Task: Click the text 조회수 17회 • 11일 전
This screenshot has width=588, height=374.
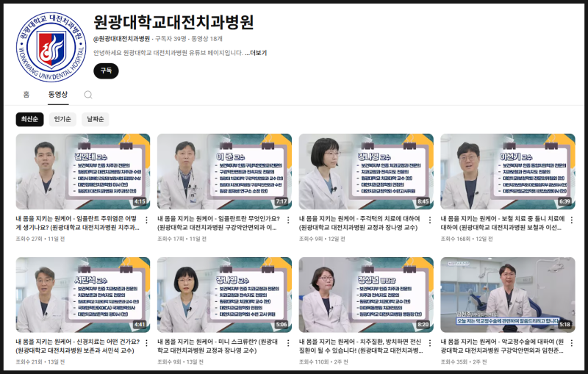Action: click(x=182, y=239)
